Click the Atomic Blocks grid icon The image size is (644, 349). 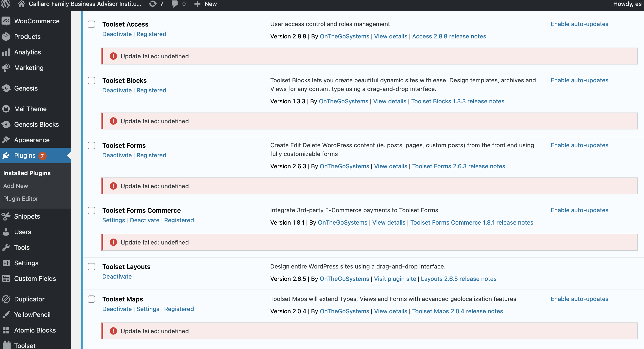(6, 330)
